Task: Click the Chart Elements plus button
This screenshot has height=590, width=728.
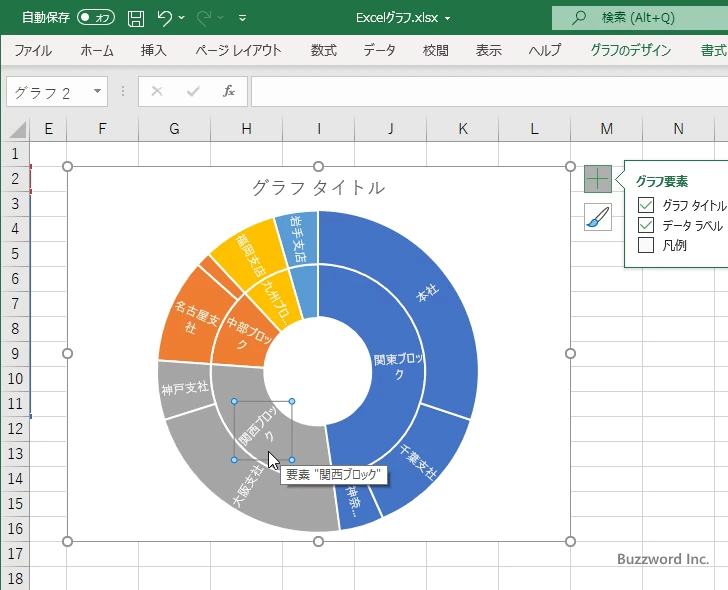Action: point(598,179)
